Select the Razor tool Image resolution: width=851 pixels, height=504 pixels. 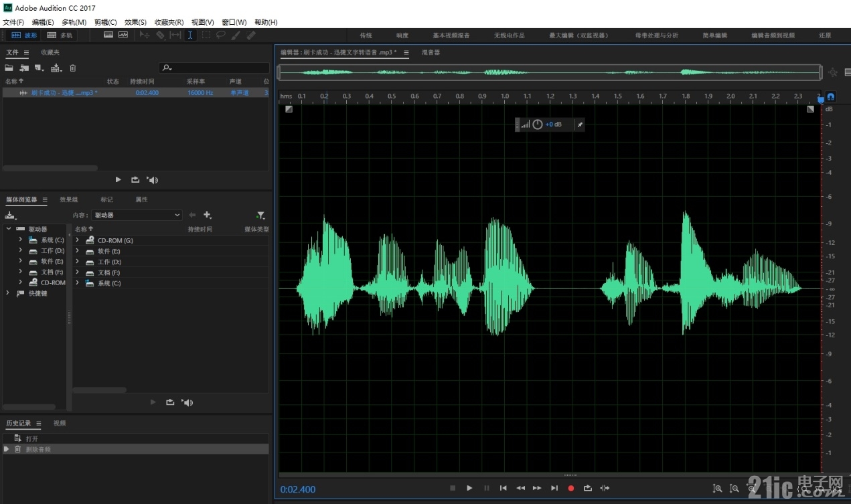coord(160,35)
